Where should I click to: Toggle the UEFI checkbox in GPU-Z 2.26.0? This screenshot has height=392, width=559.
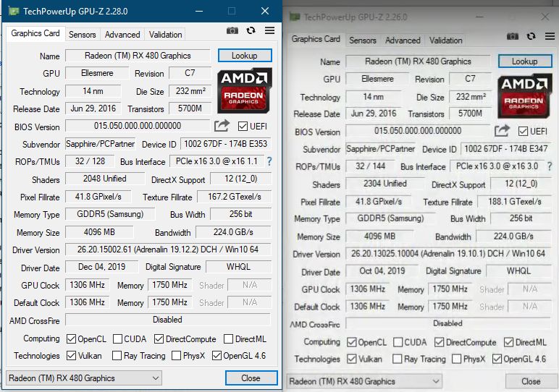(x=523, y=131)
